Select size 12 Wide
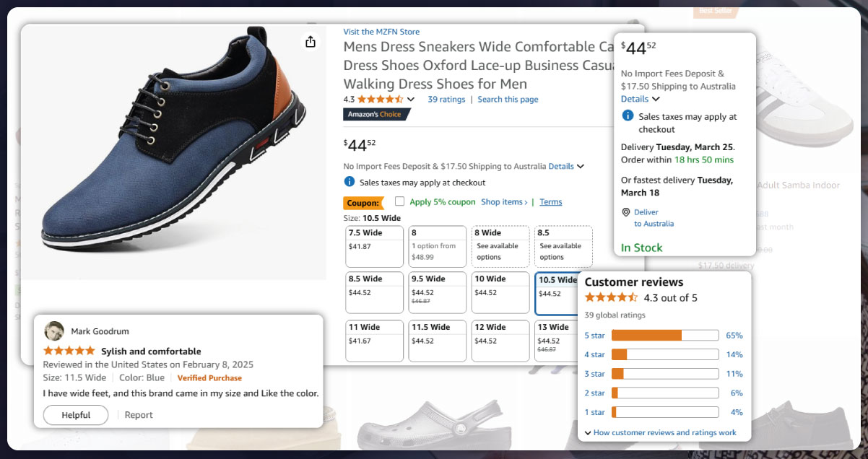Viewport: 868px width, 459px height. pos(500,341)
